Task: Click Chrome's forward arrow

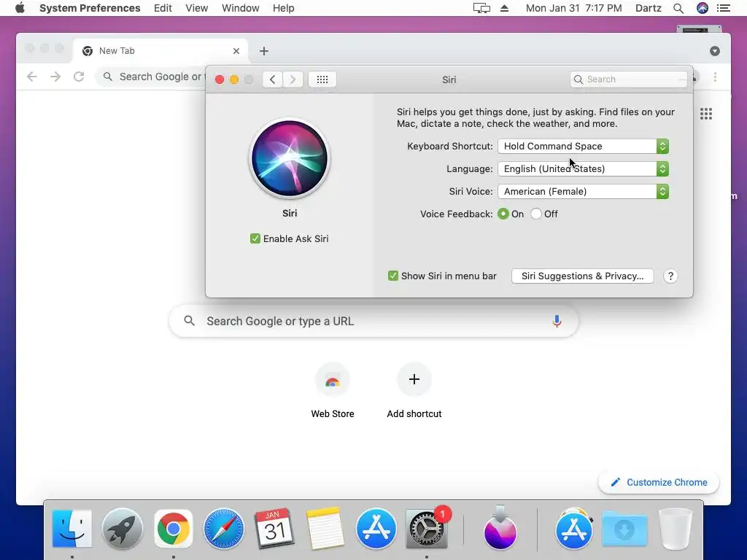Action: click(55, 77)
